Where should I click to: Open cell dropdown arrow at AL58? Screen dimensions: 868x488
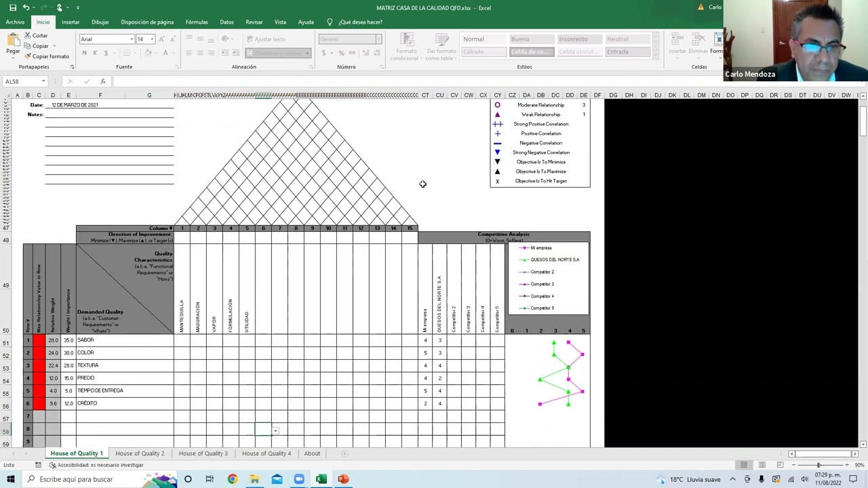[275, 430]
